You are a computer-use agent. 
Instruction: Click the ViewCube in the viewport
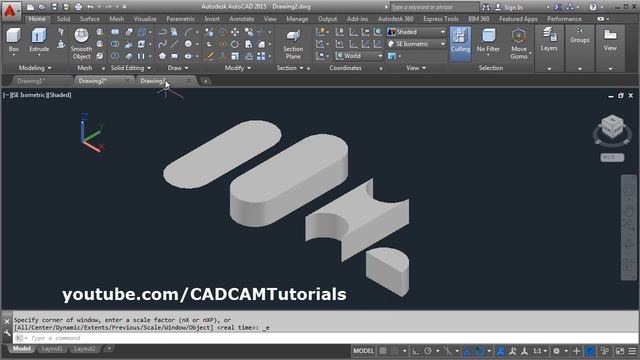612,127
